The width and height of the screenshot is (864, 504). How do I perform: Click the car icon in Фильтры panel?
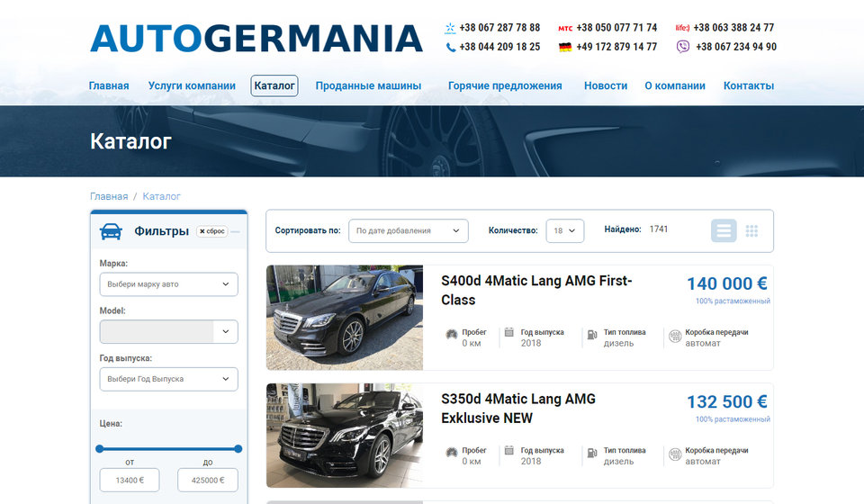pos(111,231)
